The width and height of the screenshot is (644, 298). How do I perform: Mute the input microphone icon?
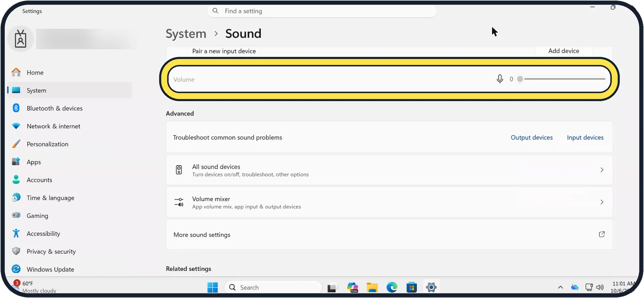coord(499,79)
